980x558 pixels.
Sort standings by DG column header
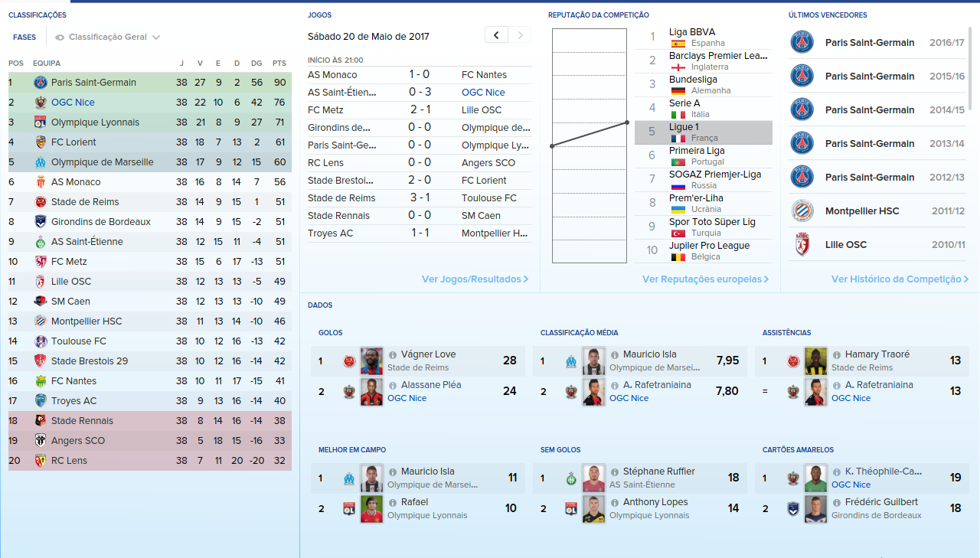[256, 63]
